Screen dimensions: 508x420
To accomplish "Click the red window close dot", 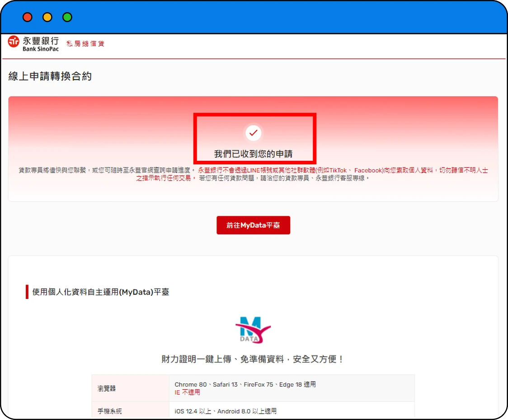I will (x=28, y=17).
